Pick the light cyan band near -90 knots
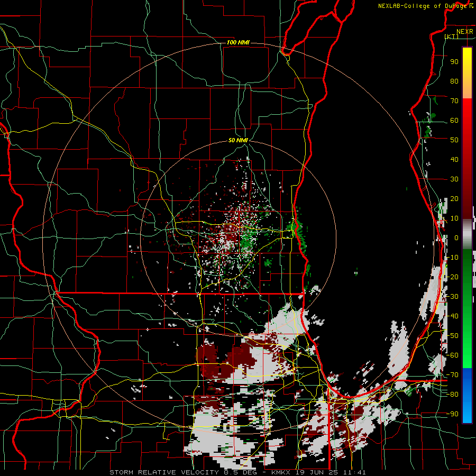The height and width of the screenshot is (476, 476). coord(467,414)
